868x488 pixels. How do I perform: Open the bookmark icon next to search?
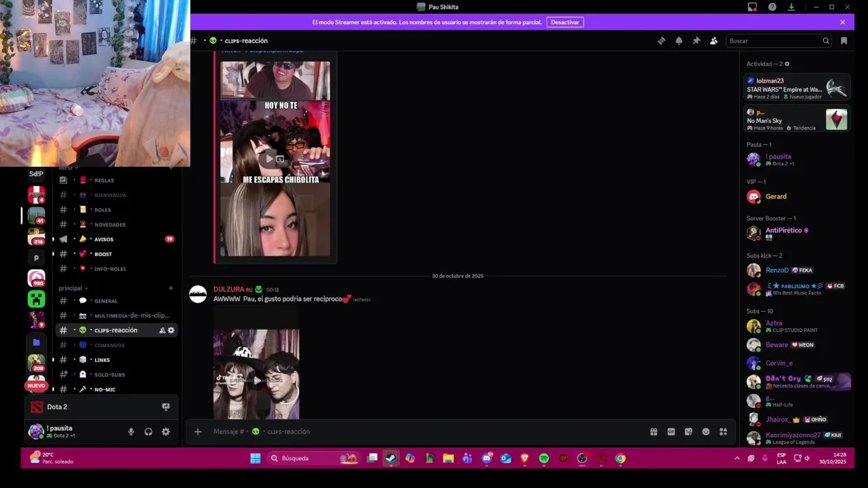(x=844, y=41)
